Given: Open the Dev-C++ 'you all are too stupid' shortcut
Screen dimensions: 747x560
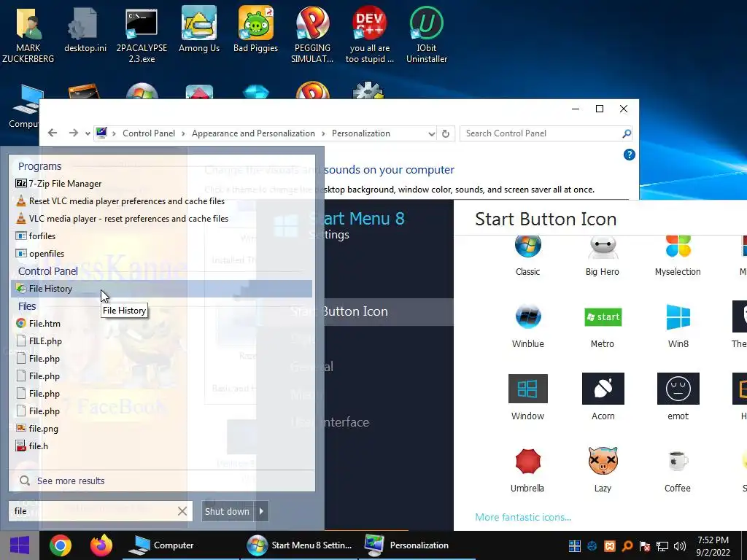Looking at the screenshot, I should coord(370,35).
